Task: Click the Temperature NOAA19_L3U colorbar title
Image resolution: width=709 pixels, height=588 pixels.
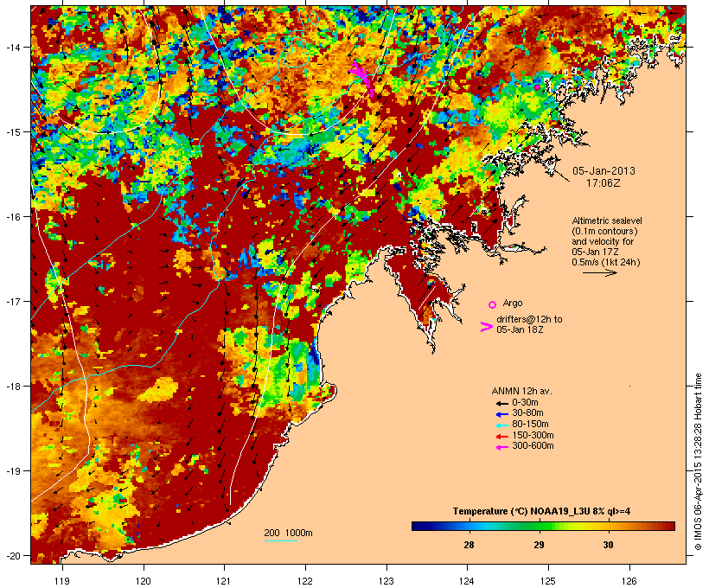Action: pos(542,512)
